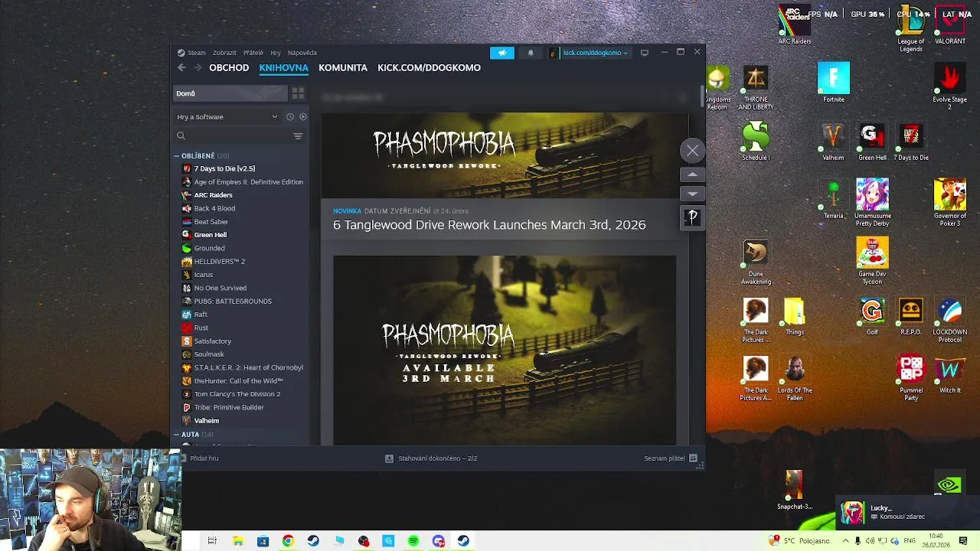Viewport: 980px width, 551px height.
Task: Select the Domů library home button
Action: point(230,93)
